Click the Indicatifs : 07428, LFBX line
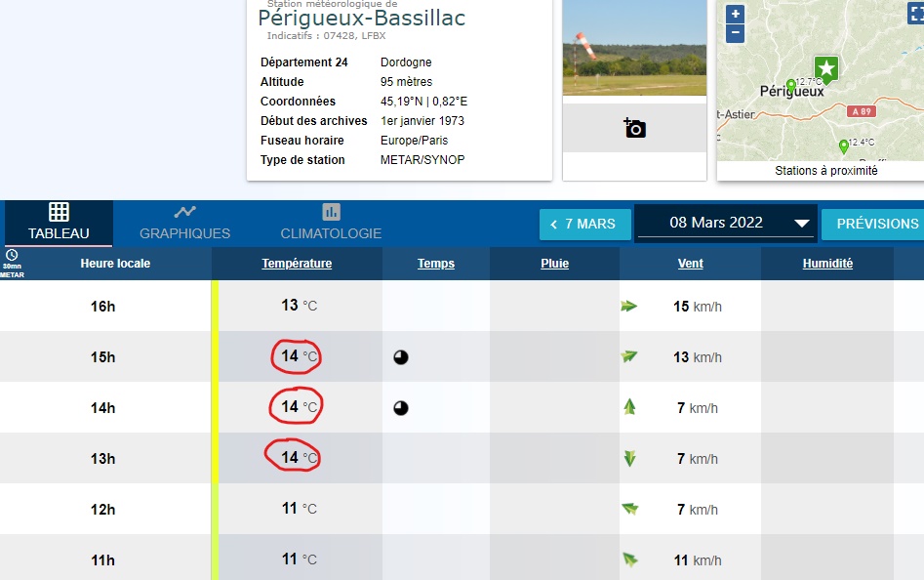The width and height of the screenshot is (924, 580). click(327, 36)
